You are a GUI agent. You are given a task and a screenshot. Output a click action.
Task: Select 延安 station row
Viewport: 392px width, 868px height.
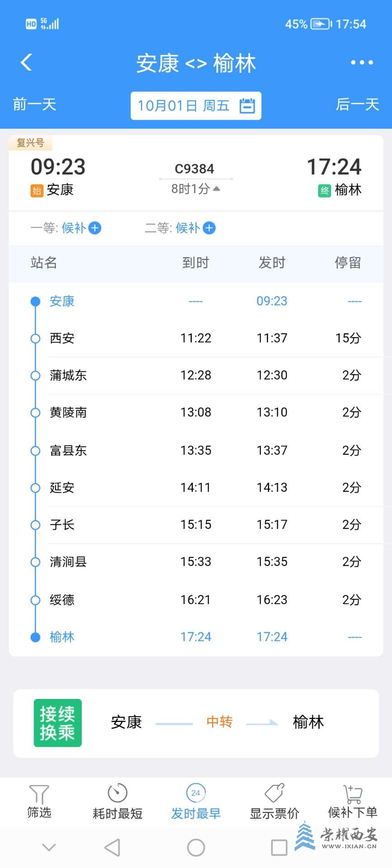(196, 488)
